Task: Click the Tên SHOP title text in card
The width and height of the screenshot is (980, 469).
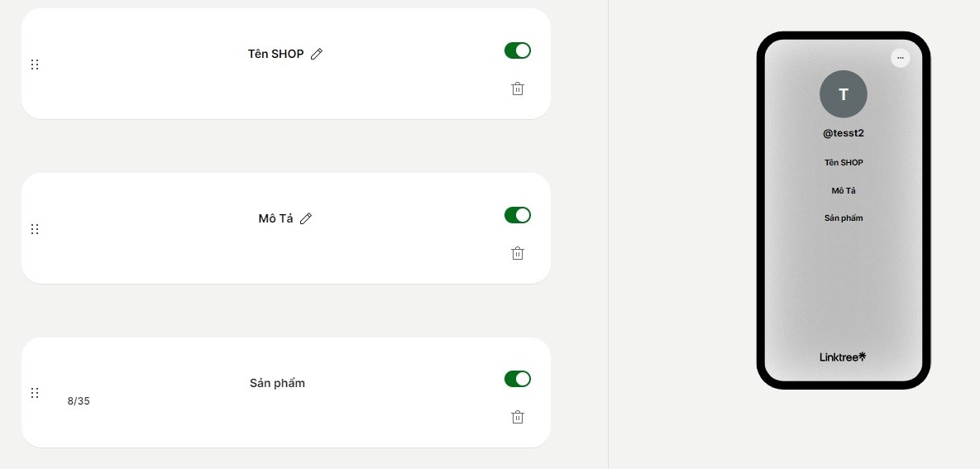Action: coord(275,54)
